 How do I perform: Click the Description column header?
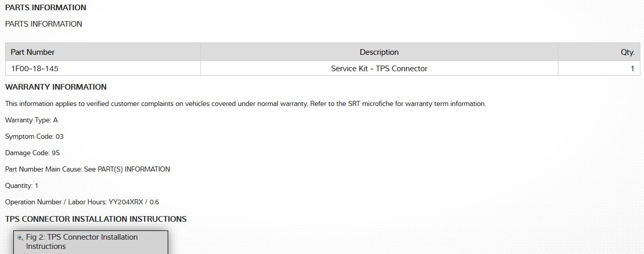379,52
